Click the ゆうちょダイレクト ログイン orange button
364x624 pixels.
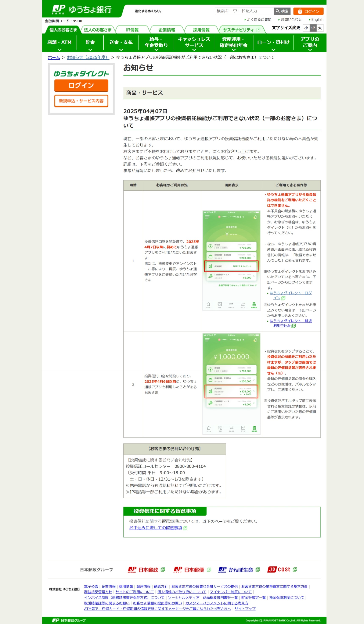(x=81, y=85)
